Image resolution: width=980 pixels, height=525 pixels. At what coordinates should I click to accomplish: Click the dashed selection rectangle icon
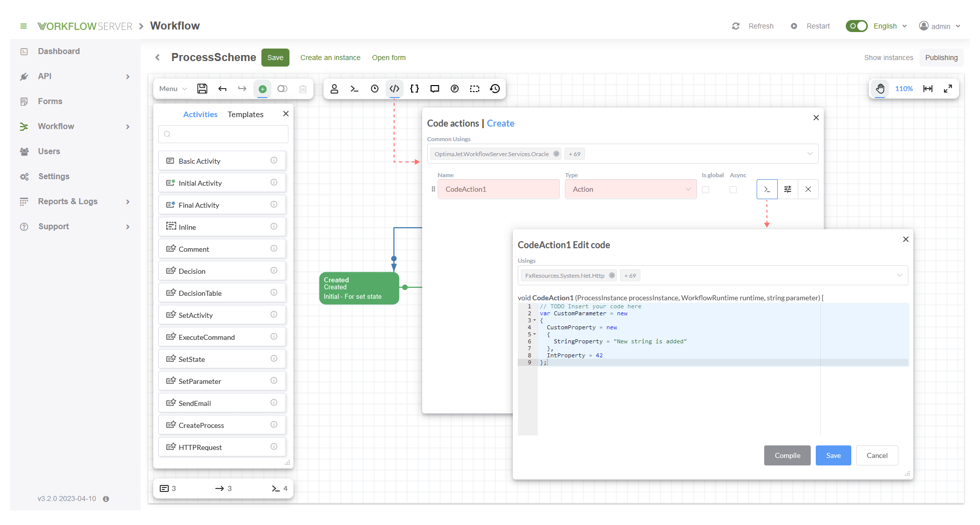pos(475,89)
